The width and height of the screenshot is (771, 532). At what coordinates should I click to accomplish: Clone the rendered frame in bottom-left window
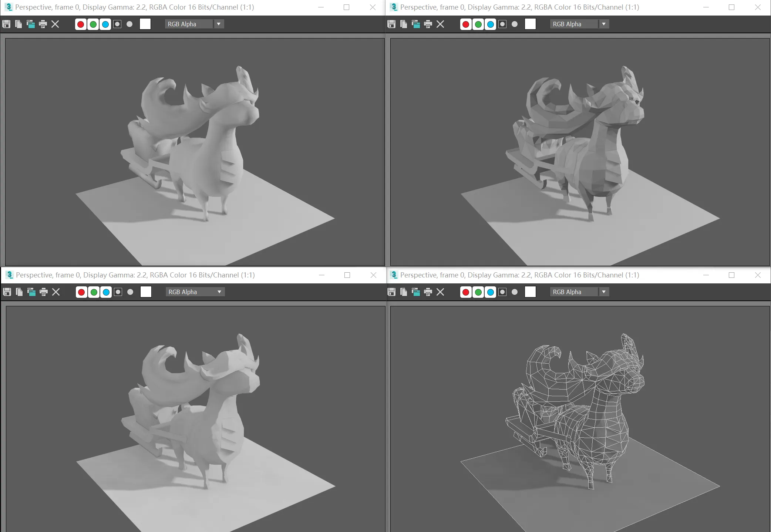[x=31, y=292]
